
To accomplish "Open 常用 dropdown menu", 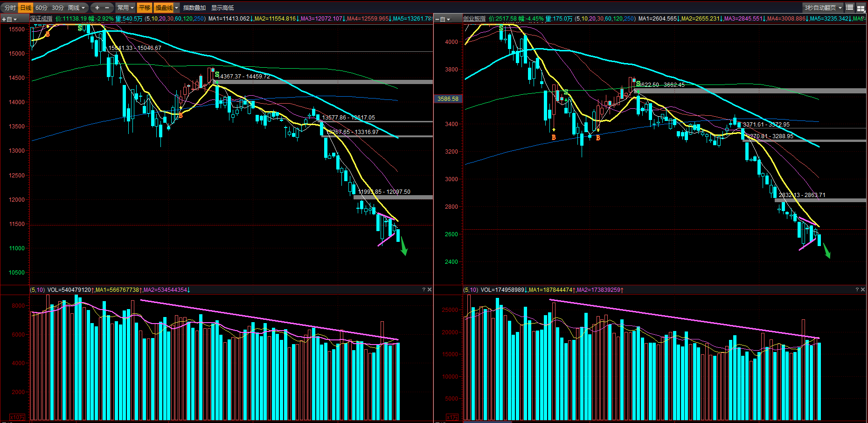I will 125,7.
